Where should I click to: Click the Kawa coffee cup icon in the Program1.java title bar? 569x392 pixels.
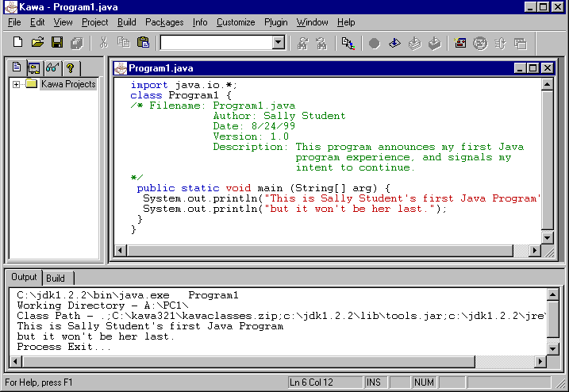point(121,68)
